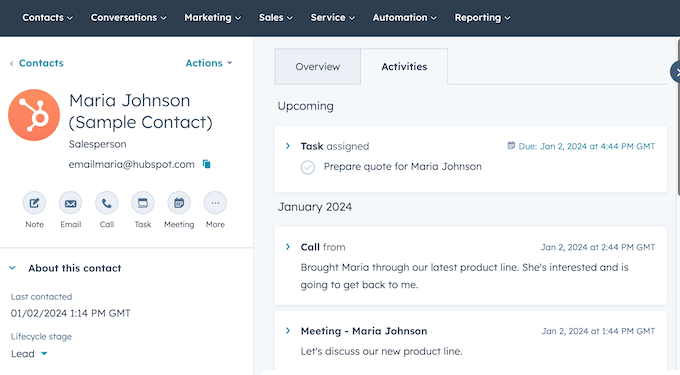Screen dimensions: 680x375
Task: Open the Reporting menu
Action: pyautogui.click(x=482, y=17)
